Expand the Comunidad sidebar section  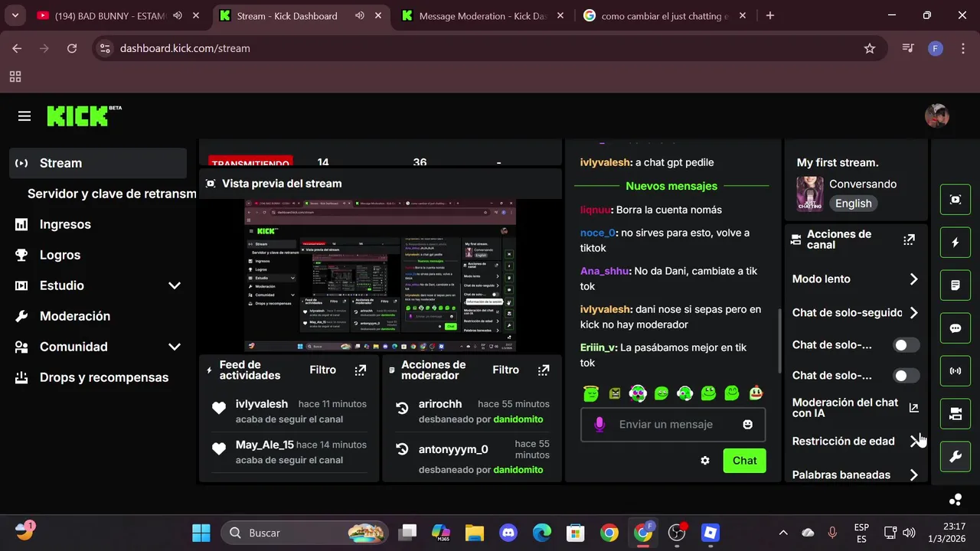coord(175,347)
